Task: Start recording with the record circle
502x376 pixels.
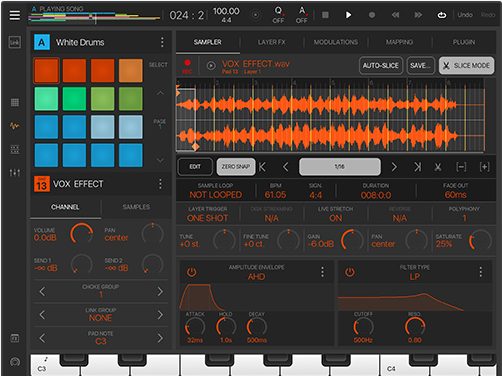Action: pyautogui.click(x=372, y=15)
